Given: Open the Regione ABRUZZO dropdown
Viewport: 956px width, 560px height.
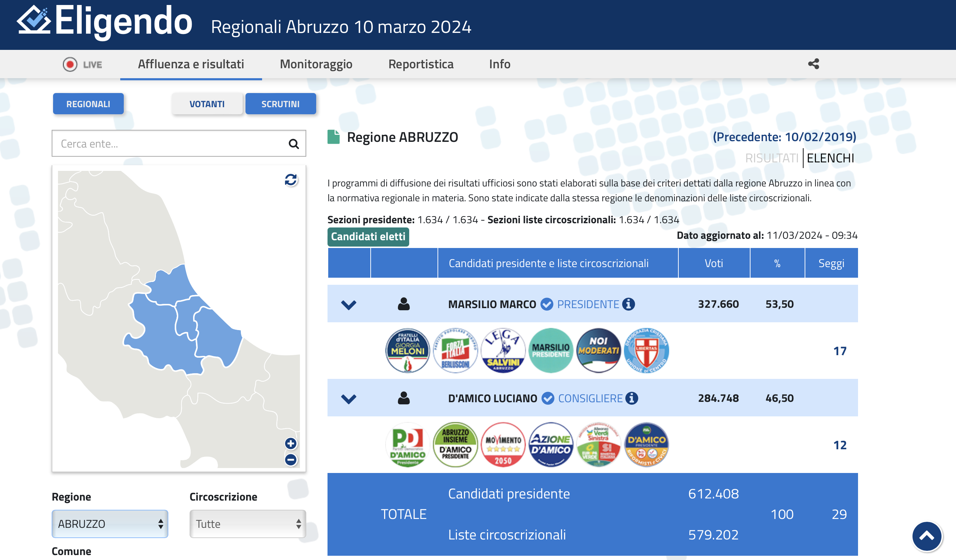Looking at the screenshot, I should click(110, 524).
